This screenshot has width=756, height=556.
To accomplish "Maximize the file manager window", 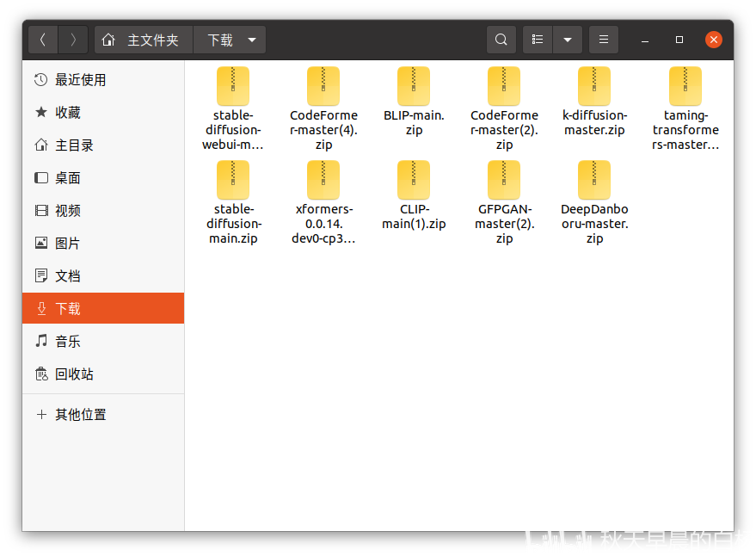I will [x=679, y=40].
